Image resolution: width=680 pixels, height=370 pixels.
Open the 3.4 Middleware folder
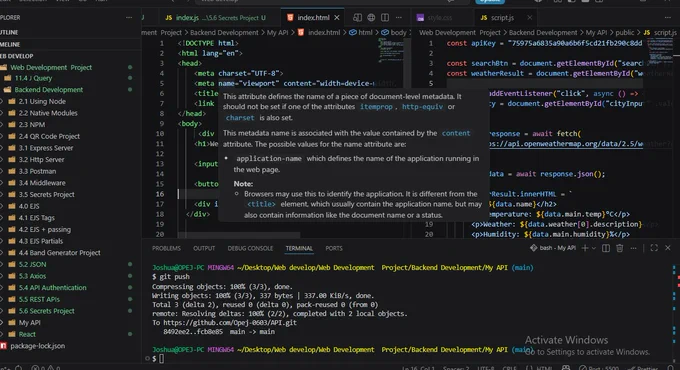42,183
